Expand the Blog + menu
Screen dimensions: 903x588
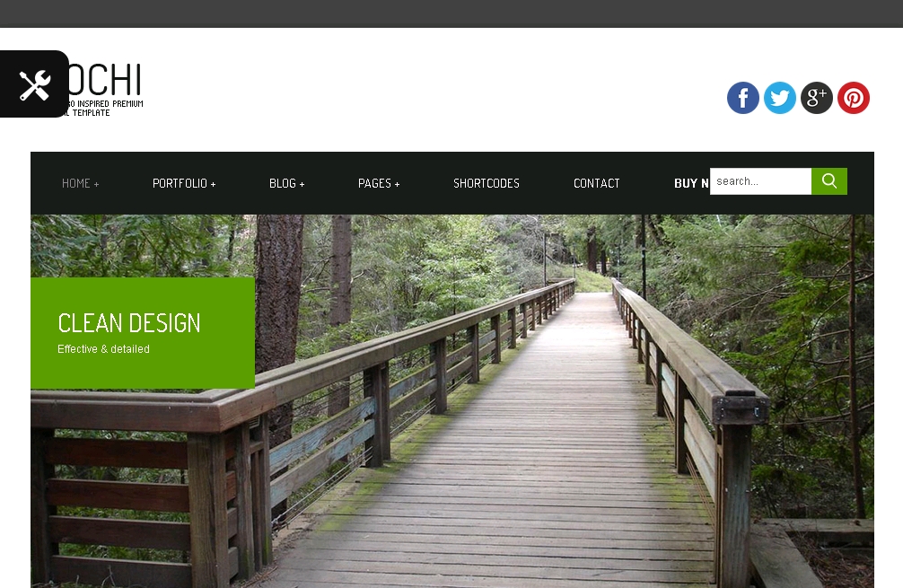coord(287,183)
